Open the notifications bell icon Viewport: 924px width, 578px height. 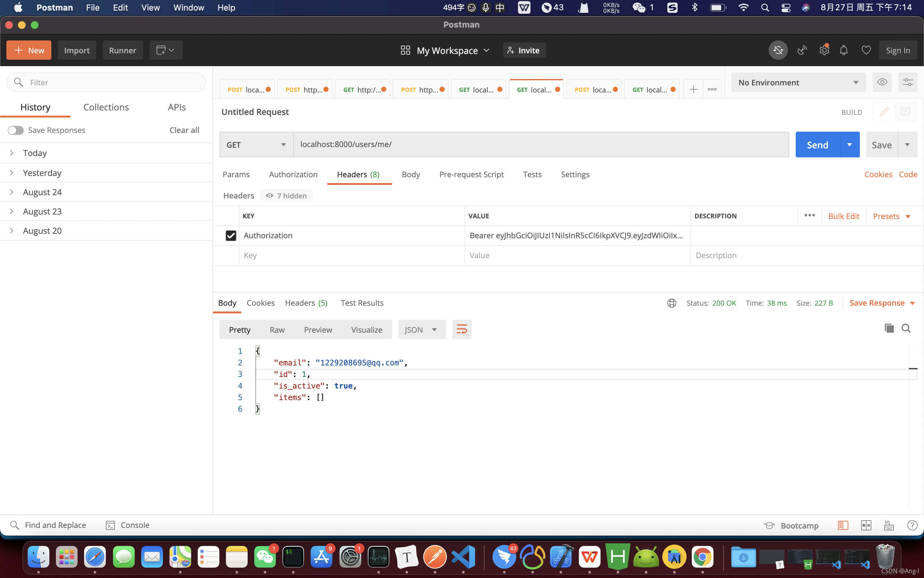pos(844,50)
